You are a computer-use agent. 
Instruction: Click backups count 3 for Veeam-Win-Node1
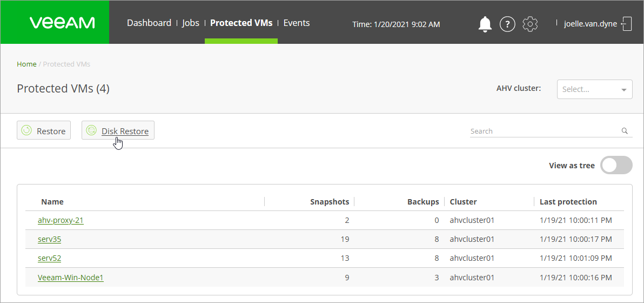tap(437, 278)
